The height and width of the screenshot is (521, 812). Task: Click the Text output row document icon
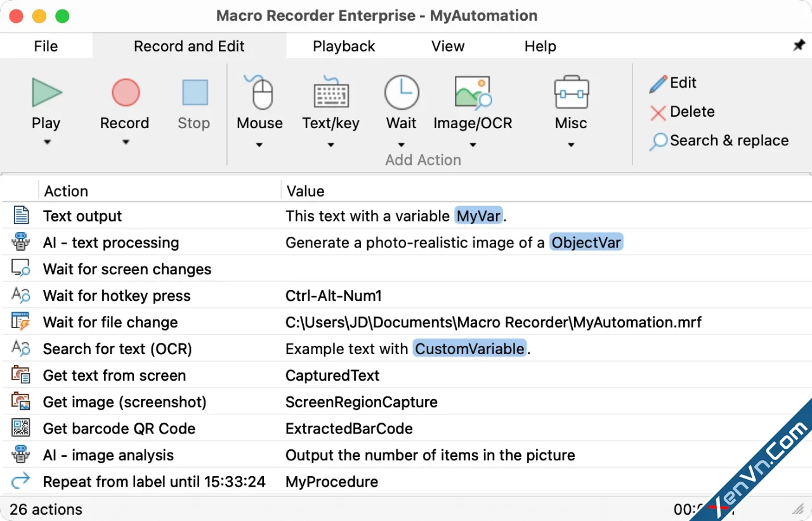21,216
